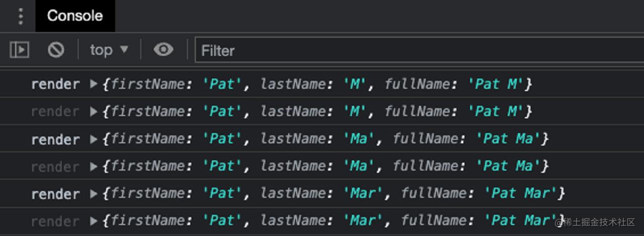The width and height of the screenshot is (644, 236).
Task: Select the lastName value 'Mar' in fifth row
Action: click(x=364, y=193)
